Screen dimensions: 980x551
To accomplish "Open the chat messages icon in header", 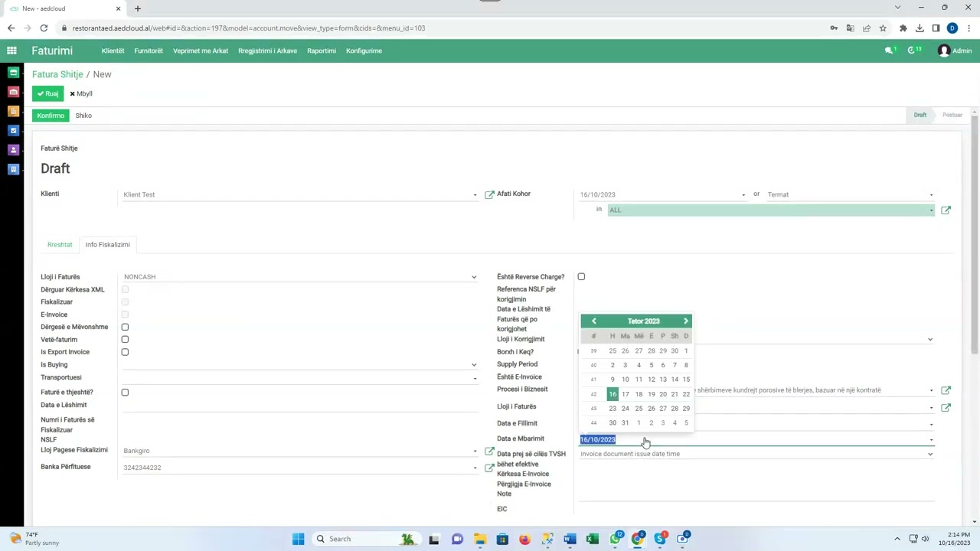I will click(889, 51).
